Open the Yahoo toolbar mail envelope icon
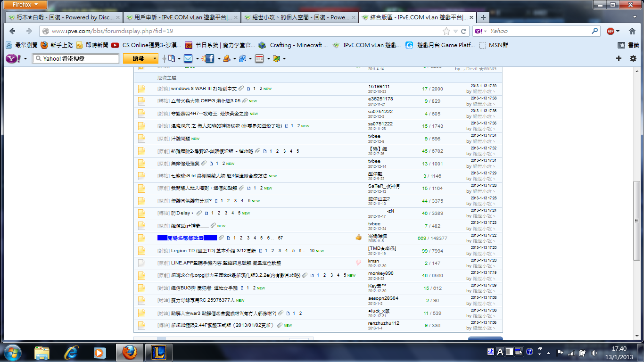 click(x=188, y=58)
